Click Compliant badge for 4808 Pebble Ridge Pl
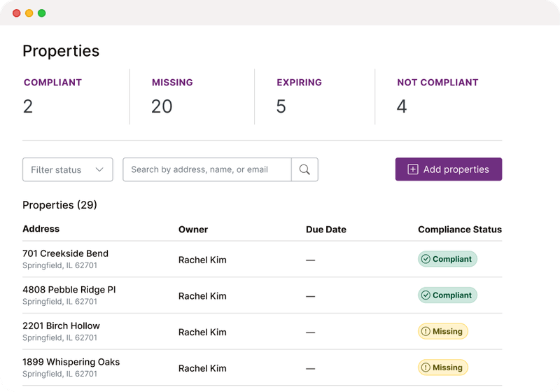Viewport: 560px width, 392px height. pyautogui.click(x=447, y=295)
